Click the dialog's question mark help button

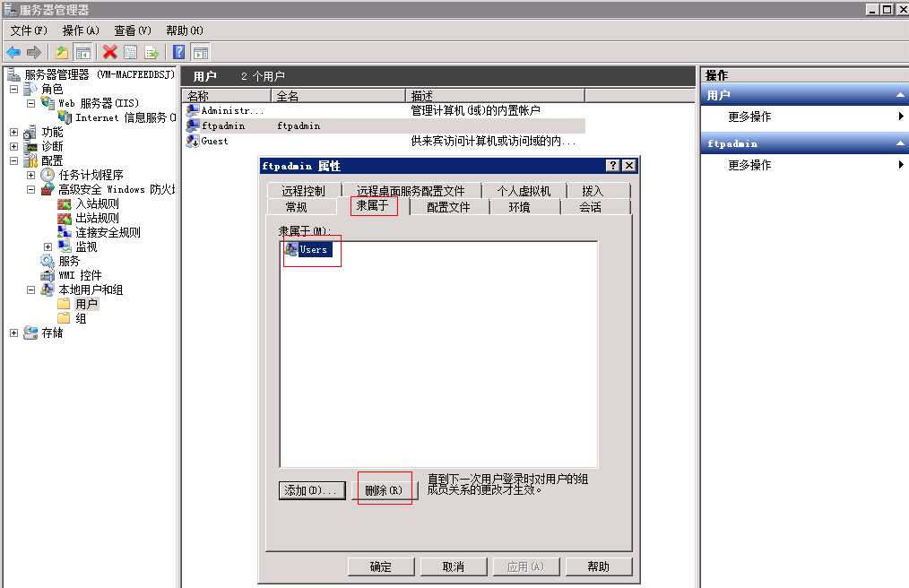pyautogui.click(x=613, y=166)
